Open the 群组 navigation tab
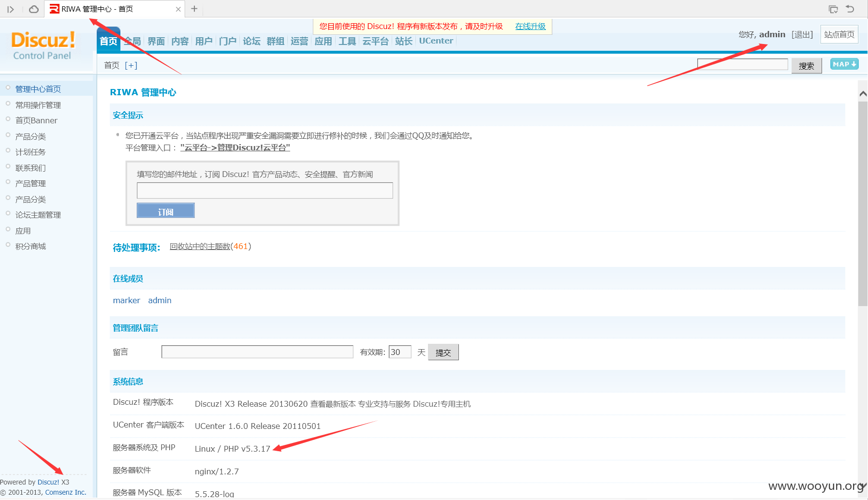Screen dimensions: 868x500 275,41
